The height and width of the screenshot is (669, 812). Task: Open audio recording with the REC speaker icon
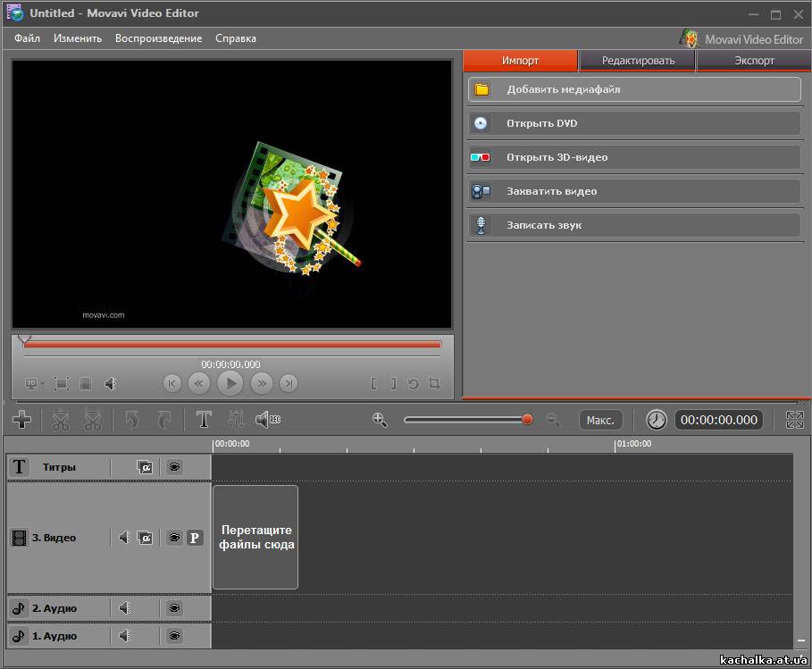[x=267, y=419]
